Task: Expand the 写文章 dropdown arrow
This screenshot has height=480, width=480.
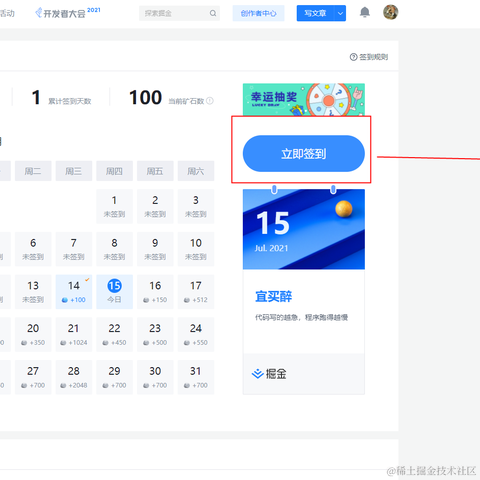Action: click(340, 13)
